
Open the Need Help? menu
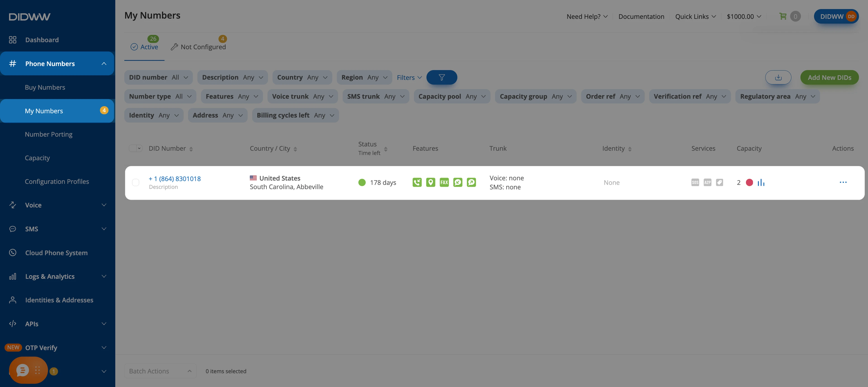587,17
